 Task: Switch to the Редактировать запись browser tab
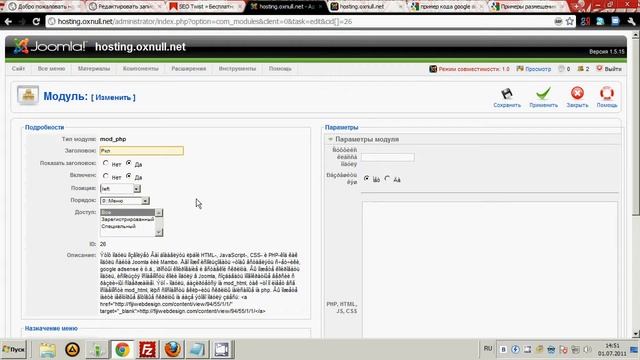(124, 7)
